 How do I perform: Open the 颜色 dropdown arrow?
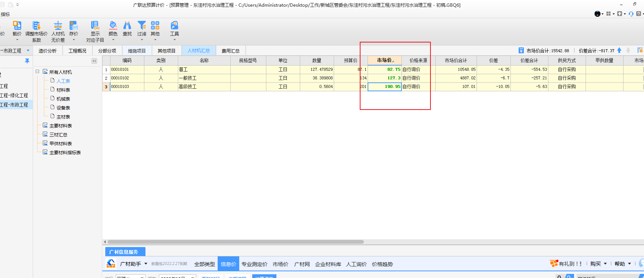click(113, 40)
